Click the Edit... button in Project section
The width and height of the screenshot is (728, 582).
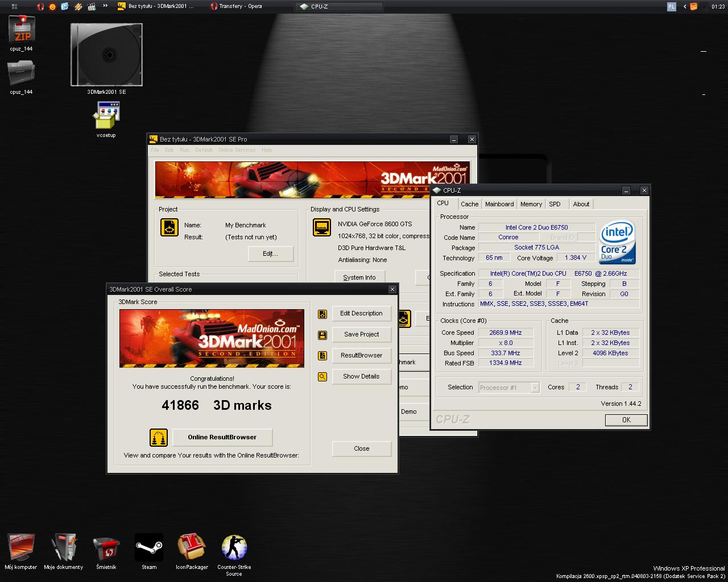[271, 253]
